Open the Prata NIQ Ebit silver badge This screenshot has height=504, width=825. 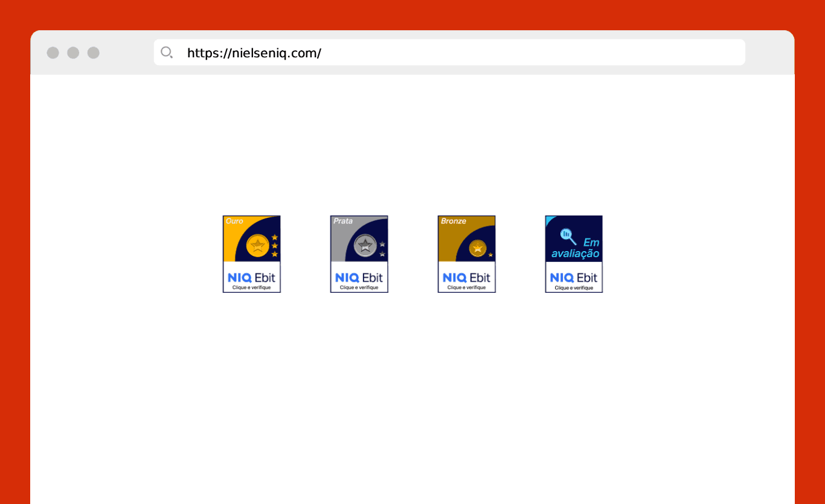[x=359, y=254]
